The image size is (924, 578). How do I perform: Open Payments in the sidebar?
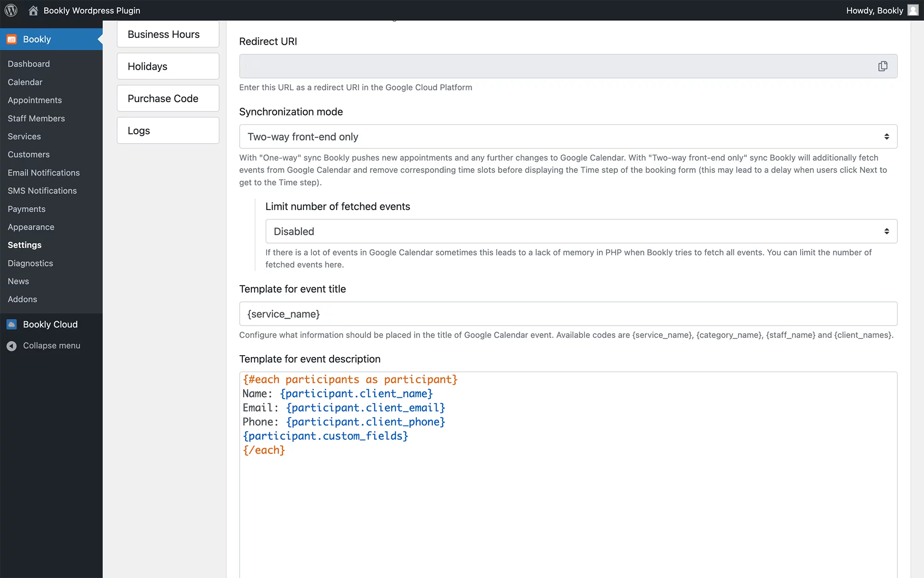(26, 209)
